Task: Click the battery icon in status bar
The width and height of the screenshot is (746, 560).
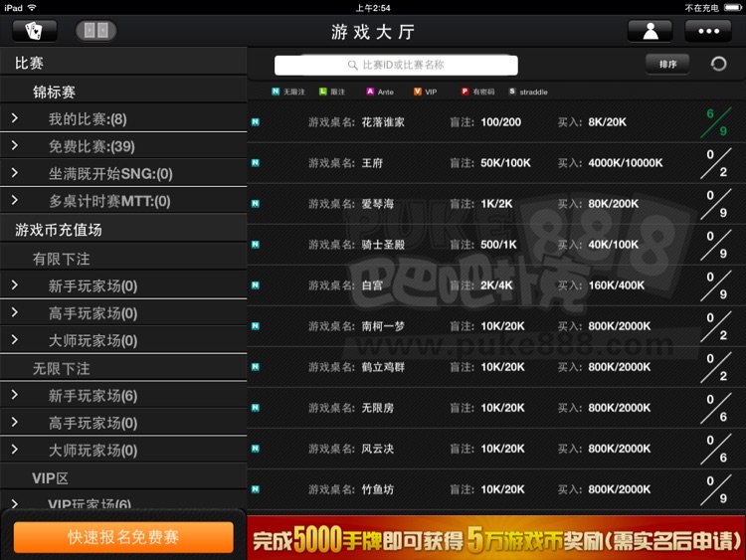Action: (x=732, y=8)
